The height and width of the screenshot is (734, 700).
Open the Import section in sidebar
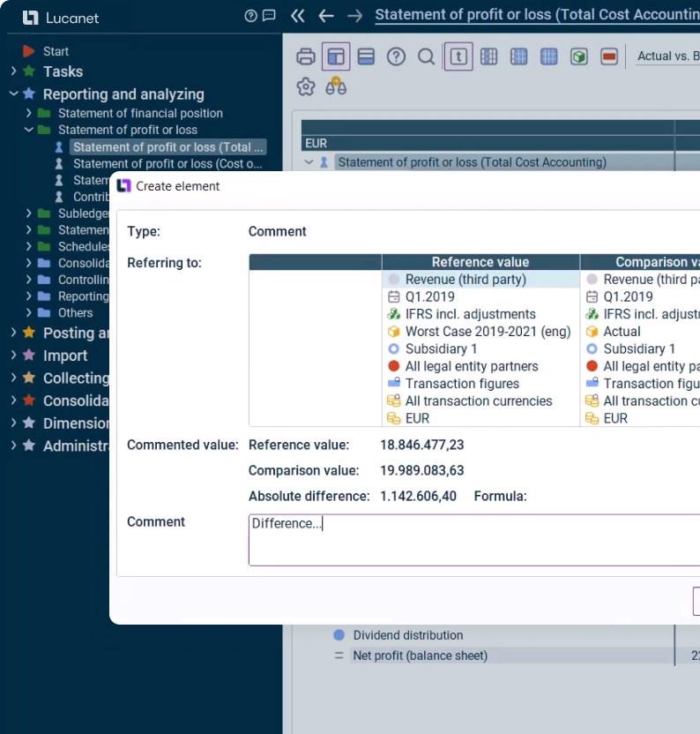65,356
